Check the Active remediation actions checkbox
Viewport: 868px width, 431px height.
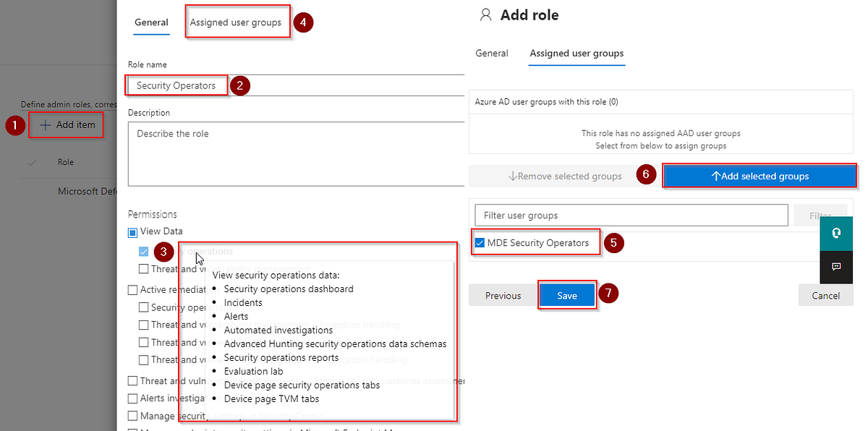(133, 289)
